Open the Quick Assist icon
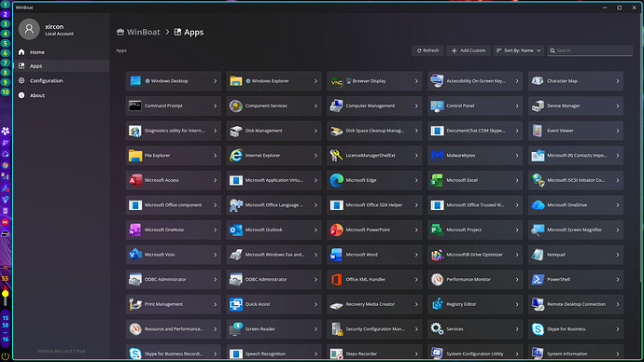 pos(236,304)
